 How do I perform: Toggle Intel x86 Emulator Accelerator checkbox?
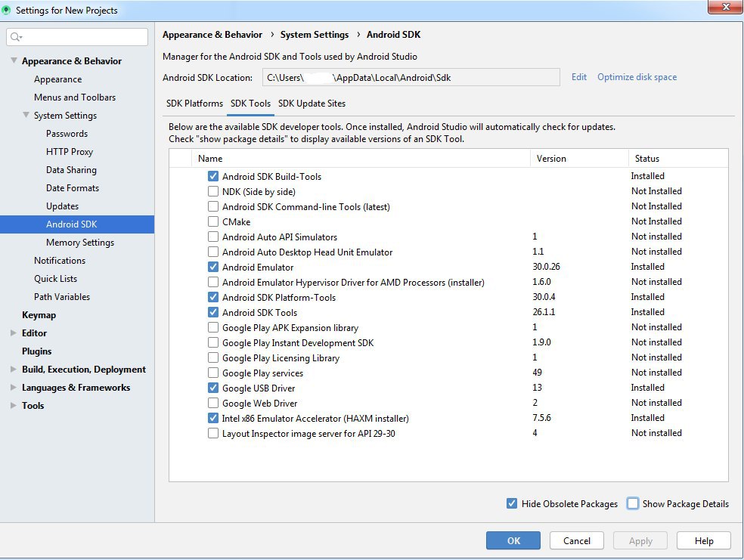(x=213, y=418)
